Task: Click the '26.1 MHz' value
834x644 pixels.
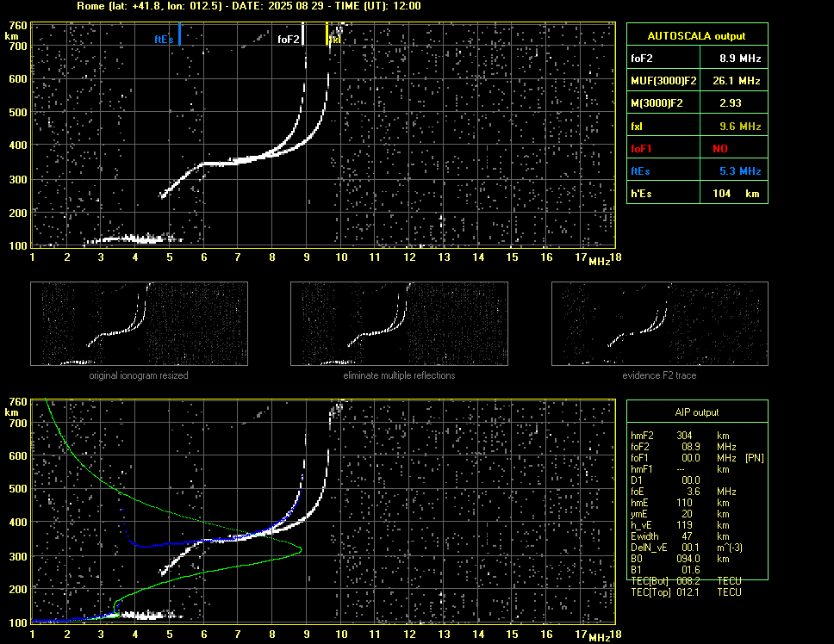Action: (x=736, y=81)
